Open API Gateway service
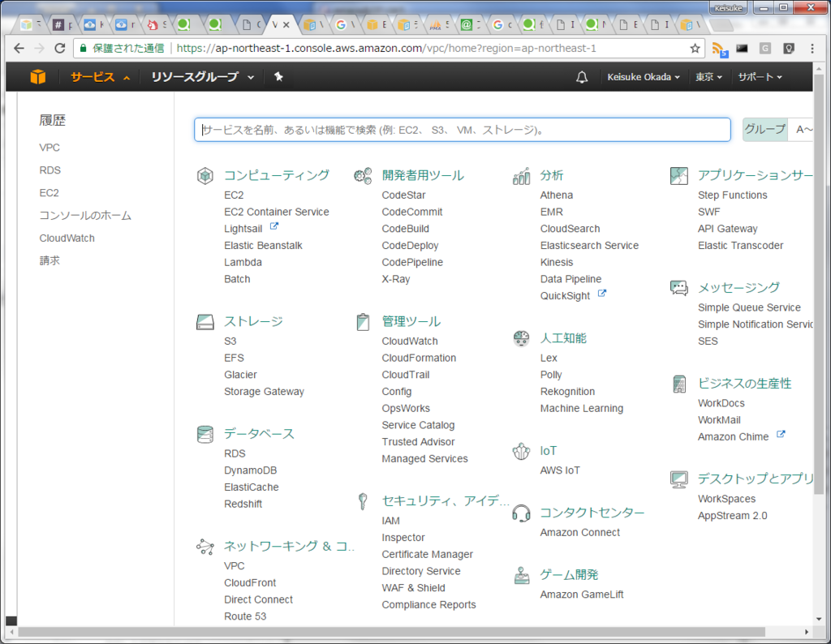 pos(728,229)
